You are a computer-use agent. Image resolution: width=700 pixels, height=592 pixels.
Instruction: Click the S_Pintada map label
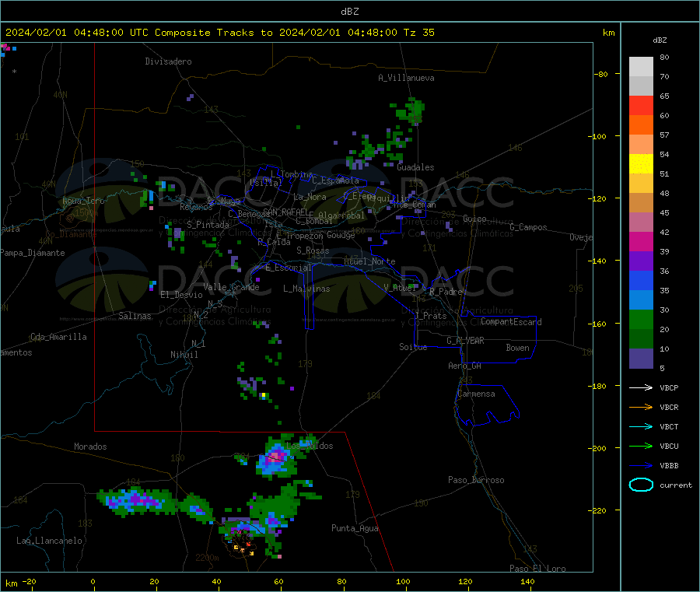pyautogui.click(x=208, y=225)
